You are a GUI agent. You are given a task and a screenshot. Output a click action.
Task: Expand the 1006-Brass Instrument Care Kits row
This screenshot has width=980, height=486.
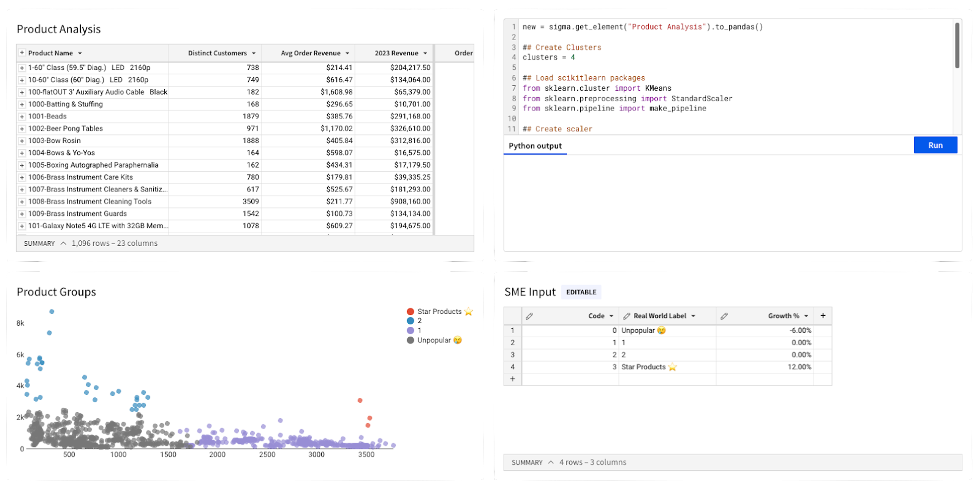click(22, 177)
